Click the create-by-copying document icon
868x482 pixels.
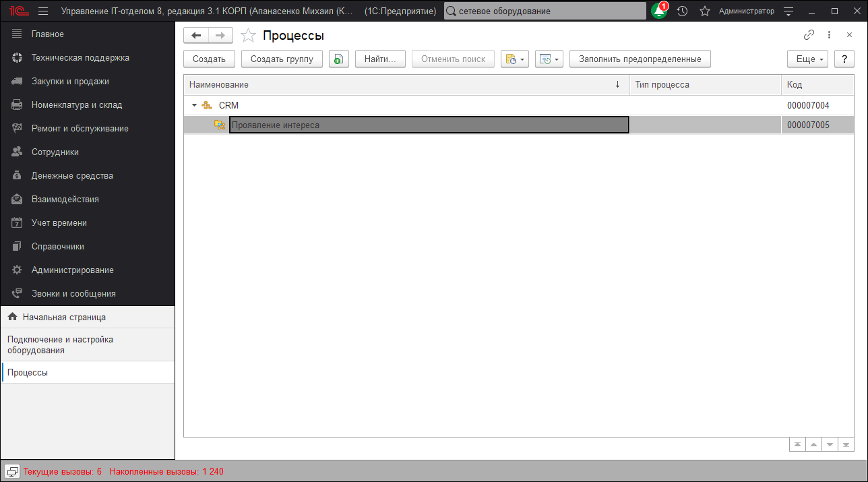338,59
